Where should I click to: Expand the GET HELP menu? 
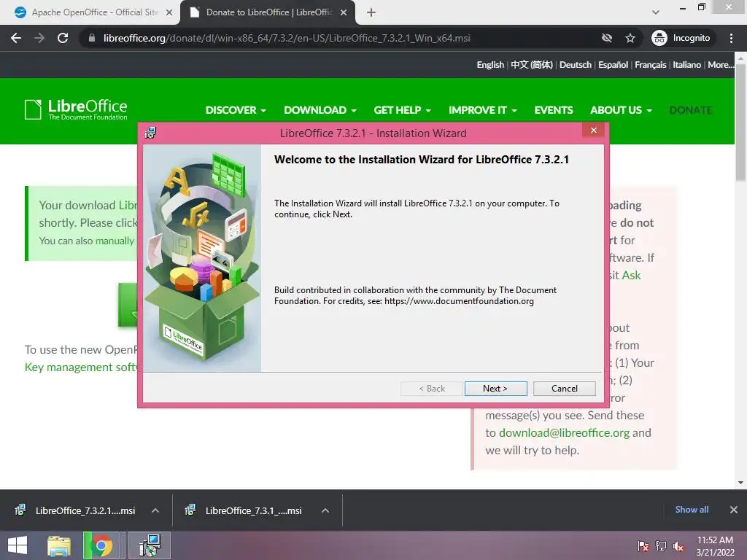[403, 110]
